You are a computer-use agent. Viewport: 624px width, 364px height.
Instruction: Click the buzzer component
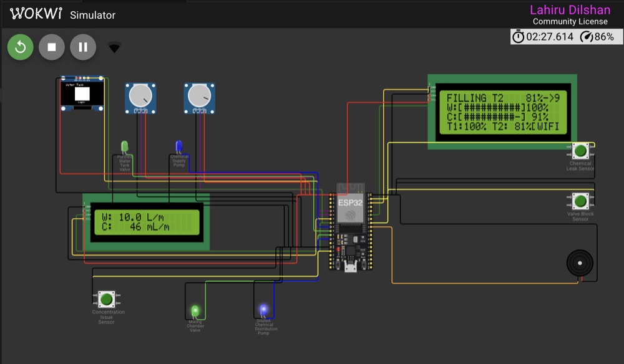pos(580,263)
